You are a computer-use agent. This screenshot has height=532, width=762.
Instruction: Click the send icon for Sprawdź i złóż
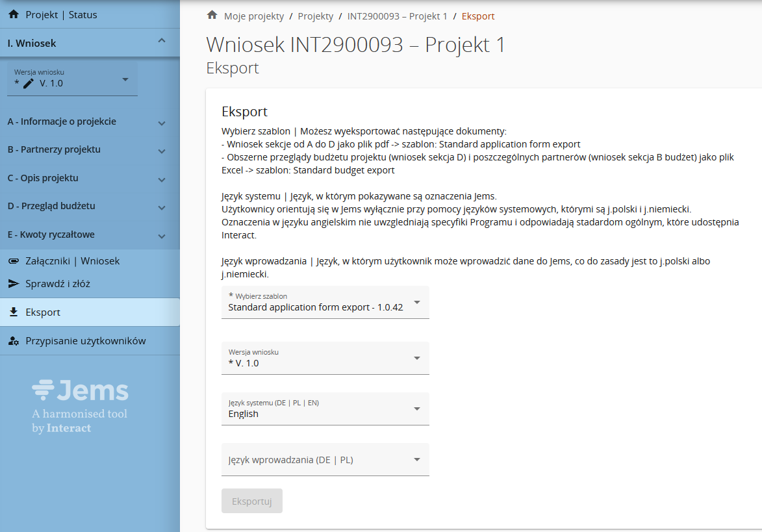coord(13,284)
